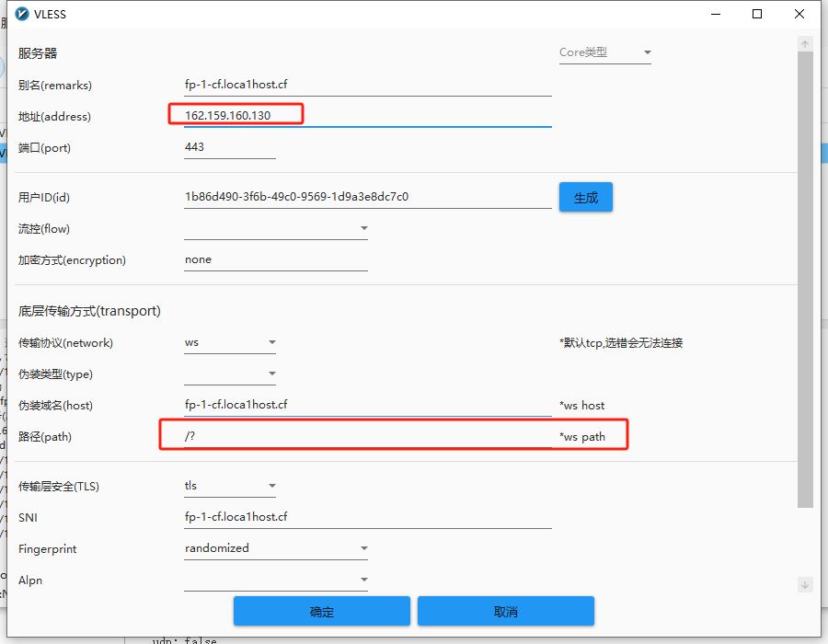Click the 伪装域名(host) input field
This screenshot has width=828, height=644.
click(x=367, y=405)
